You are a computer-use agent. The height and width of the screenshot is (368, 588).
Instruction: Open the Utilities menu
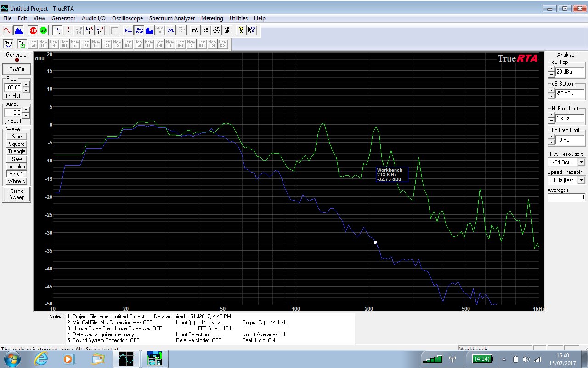[x=239, y=18]
